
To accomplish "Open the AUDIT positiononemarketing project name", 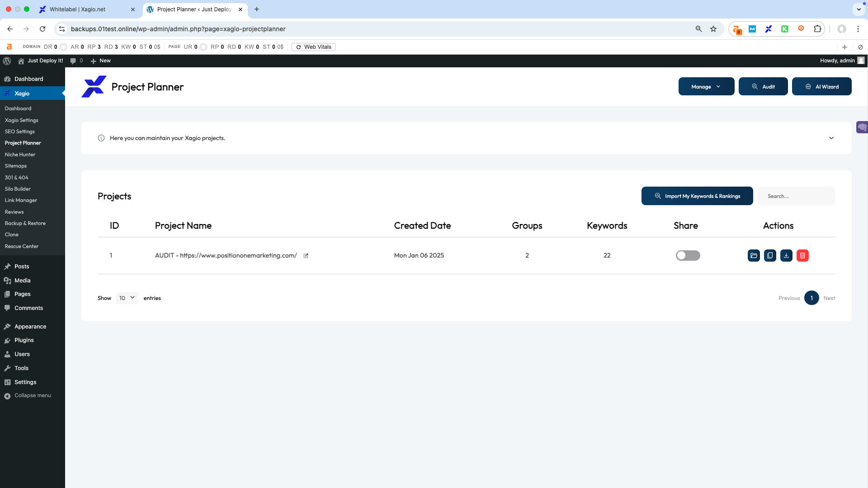I will 226,256.
